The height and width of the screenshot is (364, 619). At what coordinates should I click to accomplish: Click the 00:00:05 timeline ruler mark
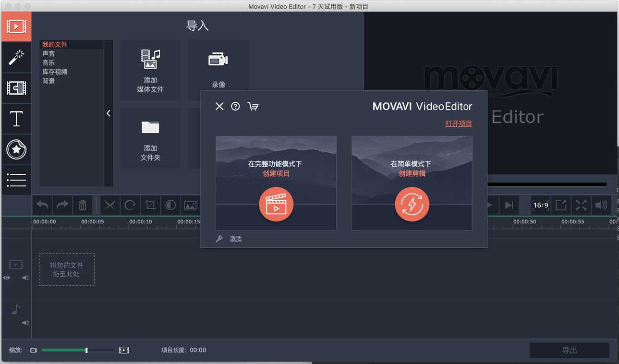(93, 222)
